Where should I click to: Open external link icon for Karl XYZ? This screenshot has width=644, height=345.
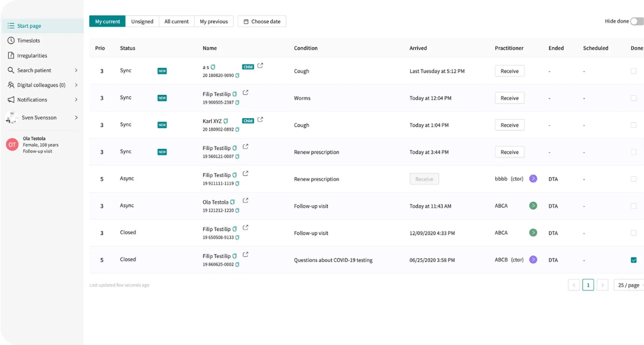click(x=260, y=119)
